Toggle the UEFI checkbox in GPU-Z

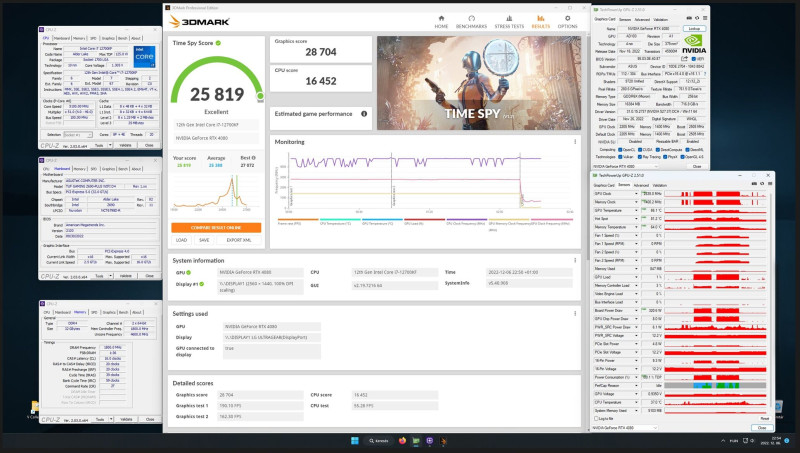click(694, 59)
